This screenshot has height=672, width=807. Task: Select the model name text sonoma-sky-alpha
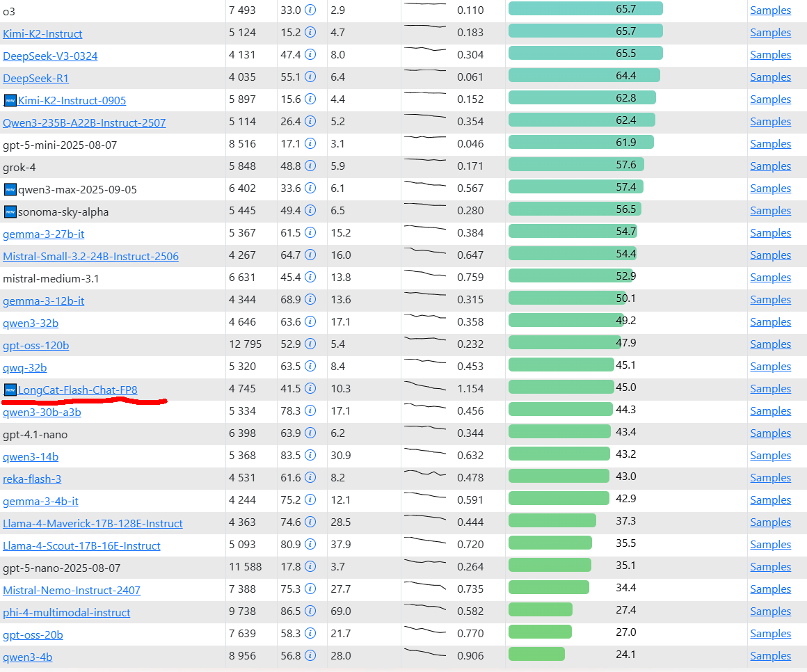click(x=63, y=212)
